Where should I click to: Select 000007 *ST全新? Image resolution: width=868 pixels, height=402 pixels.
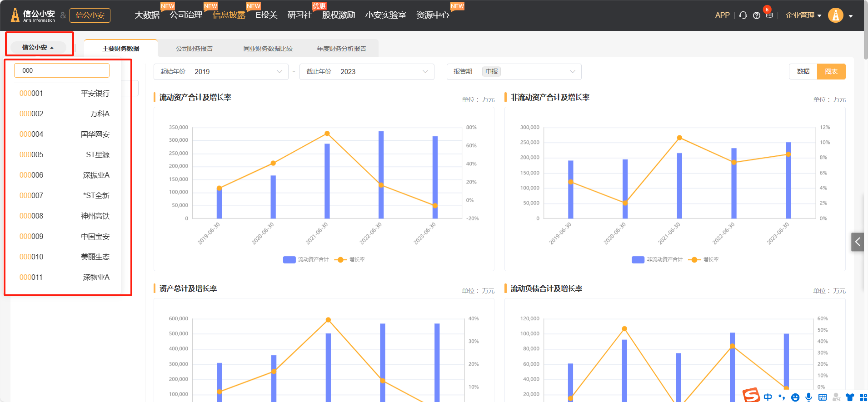(64, 195)
